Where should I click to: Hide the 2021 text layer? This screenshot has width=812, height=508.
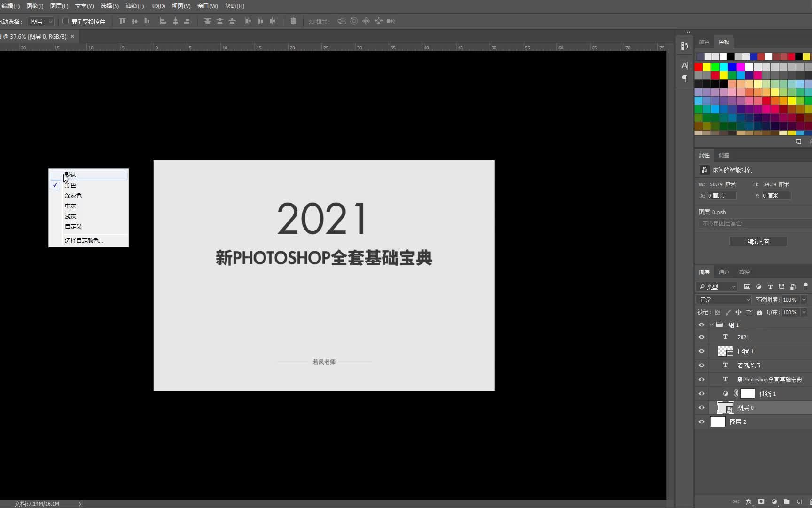click(702, 337)
